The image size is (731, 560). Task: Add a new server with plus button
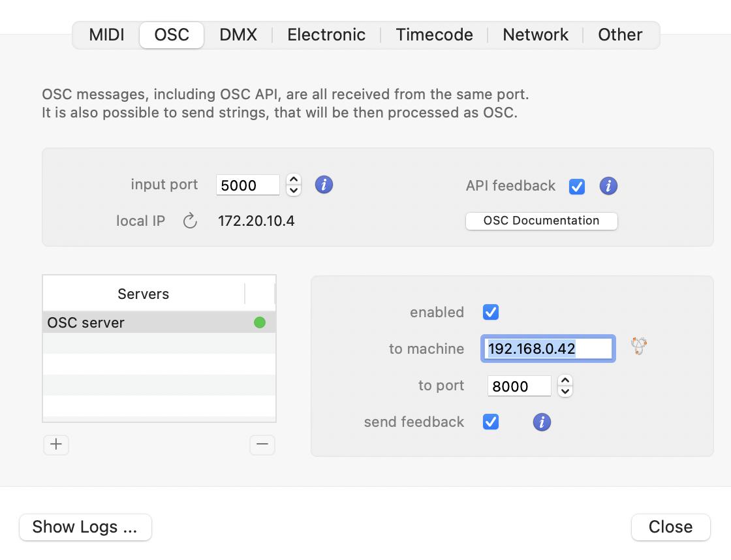[56, 444]
